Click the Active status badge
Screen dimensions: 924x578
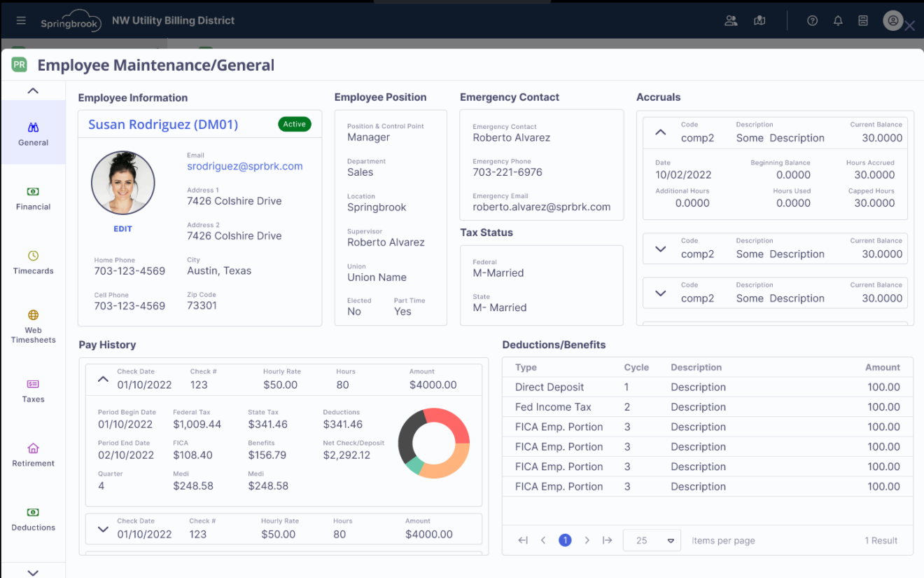[x=294, y=124]
